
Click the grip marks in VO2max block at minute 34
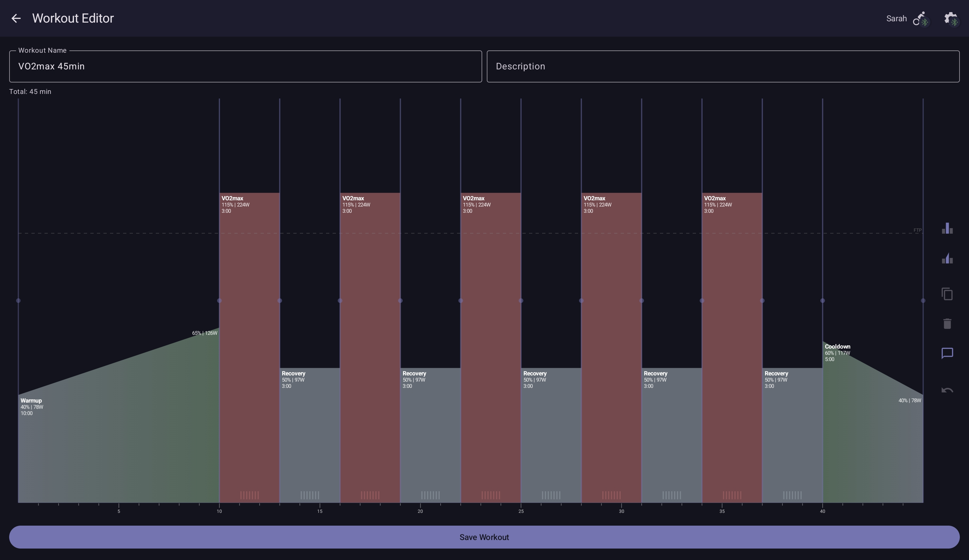pyautogui.click(x=732, y=495)
